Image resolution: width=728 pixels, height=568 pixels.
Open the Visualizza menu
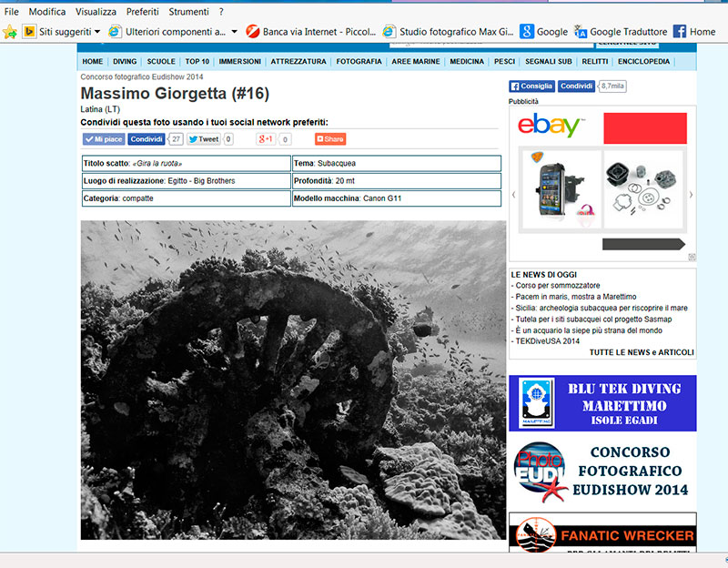(96, 12)
